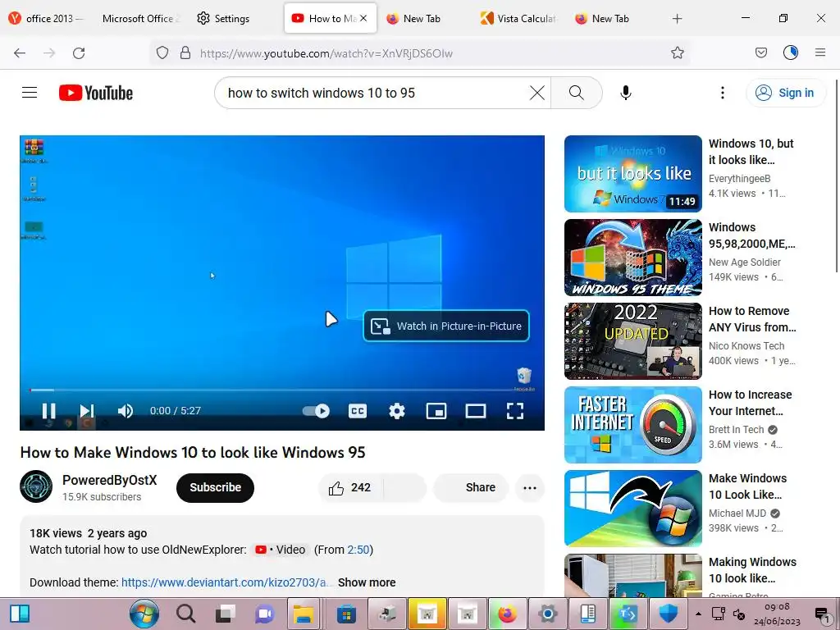This screenshot has height=630, width=840.
Task: Open extension icon beside Pocket in toolbar
Action: click(791, 52)
